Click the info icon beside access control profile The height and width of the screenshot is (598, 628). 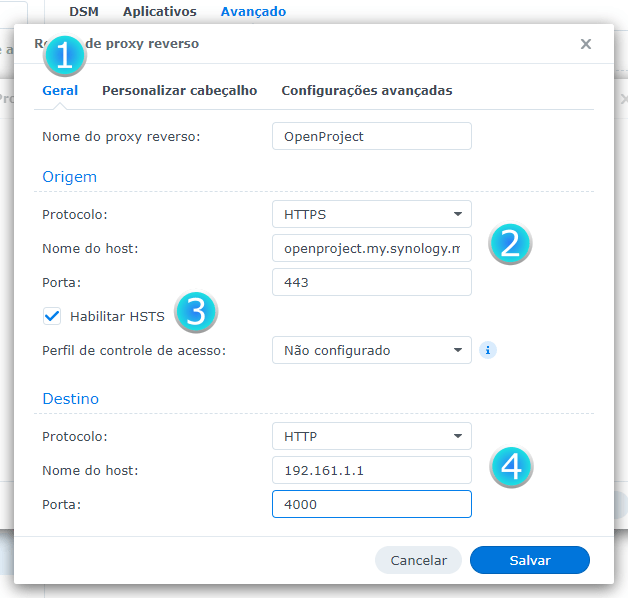coord(488,350)
